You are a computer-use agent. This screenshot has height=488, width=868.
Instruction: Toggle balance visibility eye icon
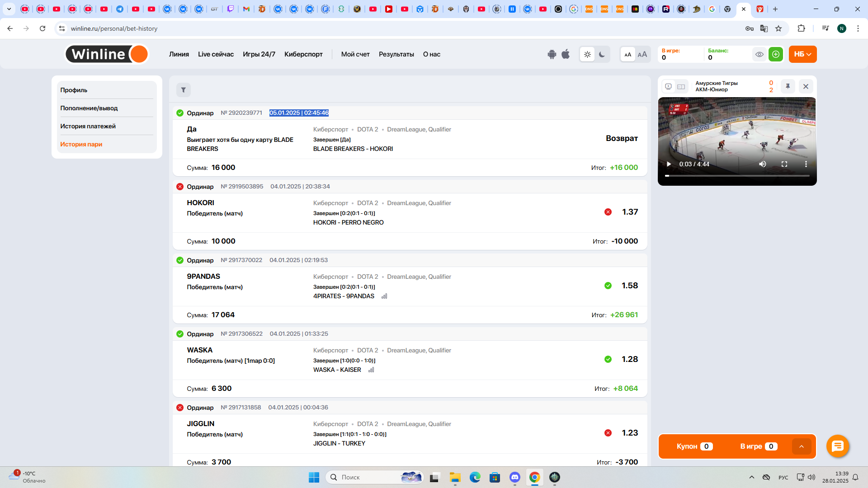[759, 54]
